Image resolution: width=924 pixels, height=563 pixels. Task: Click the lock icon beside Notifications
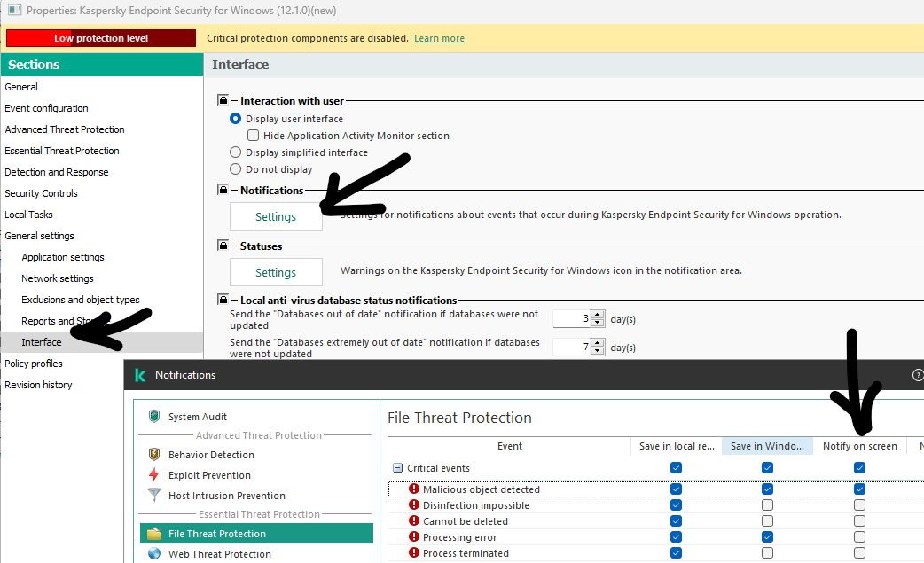[223, 190]
